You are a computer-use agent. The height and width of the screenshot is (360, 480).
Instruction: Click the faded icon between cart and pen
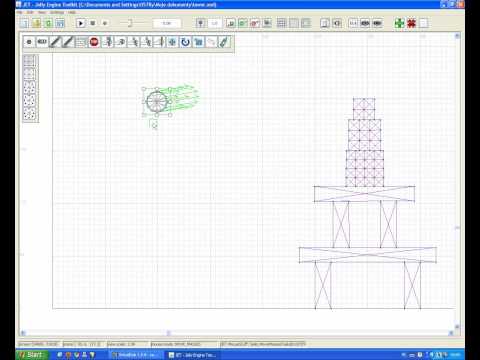(x=211, y=42)
